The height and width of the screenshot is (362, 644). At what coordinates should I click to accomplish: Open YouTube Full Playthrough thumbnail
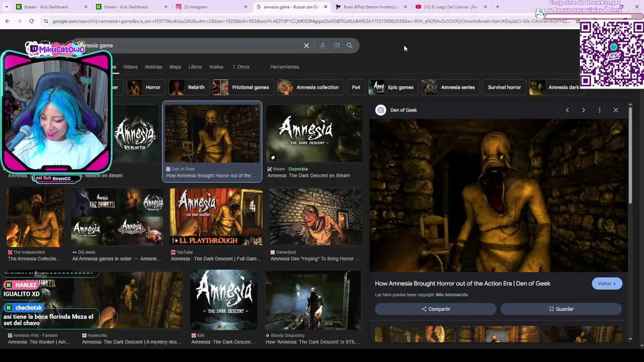point(216,217)
